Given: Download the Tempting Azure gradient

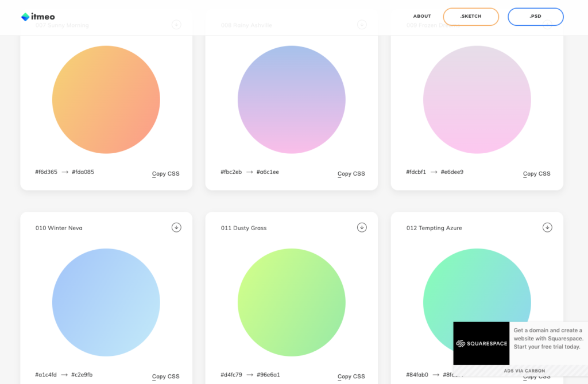Looking at the screenshot, I should [x=547, y=227].
